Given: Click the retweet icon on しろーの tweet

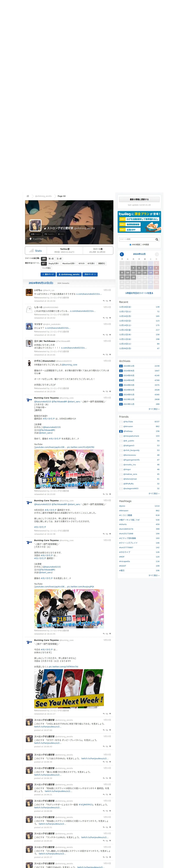Looking at the screenshot, I should [x=107, y=318].
